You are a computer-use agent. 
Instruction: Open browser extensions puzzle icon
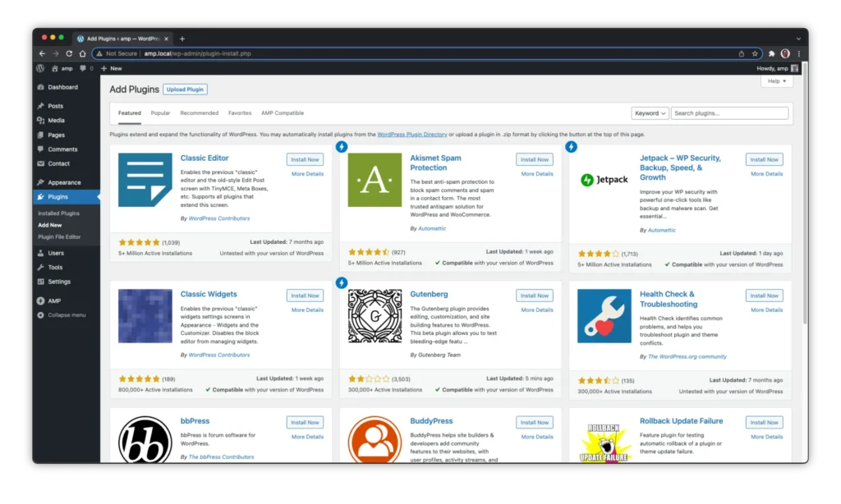[x=771, y=53]
